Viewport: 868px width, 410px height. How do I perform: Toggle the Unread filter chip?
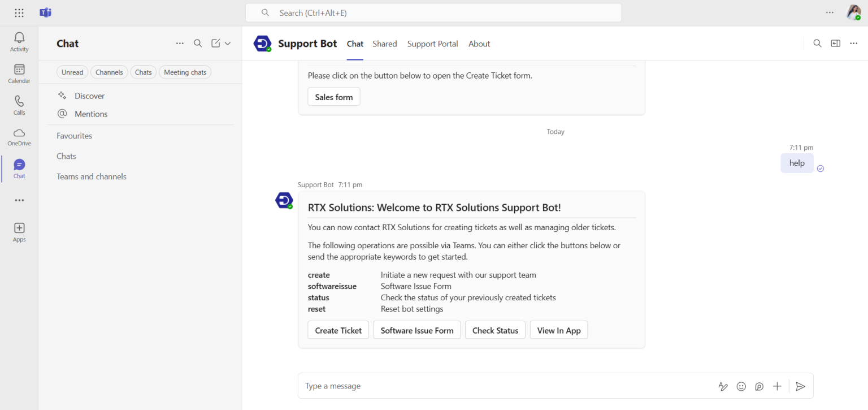pyautogui.click(x=72, y=72)
